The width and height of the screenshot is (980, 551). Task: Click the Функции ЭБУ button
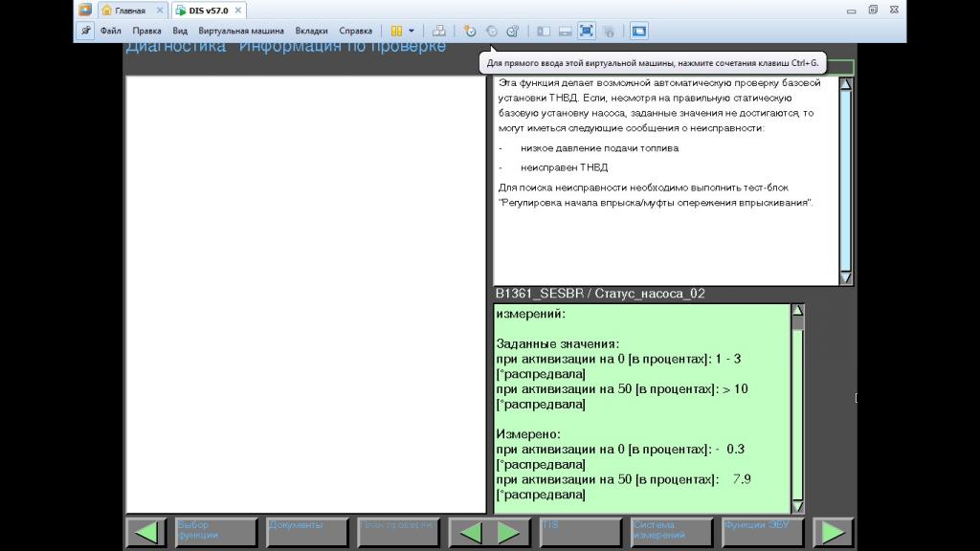(763, 532)
